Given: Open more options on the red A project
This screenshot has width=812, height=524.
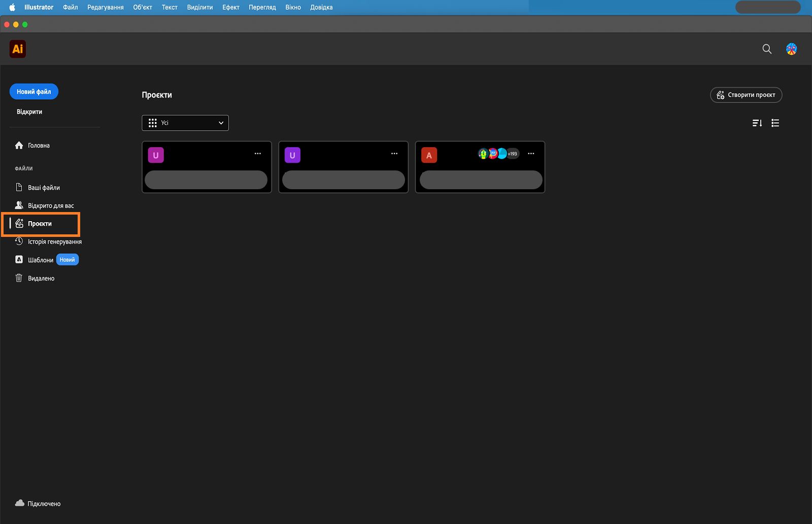Looking at the screenshot, I should 531,154.
